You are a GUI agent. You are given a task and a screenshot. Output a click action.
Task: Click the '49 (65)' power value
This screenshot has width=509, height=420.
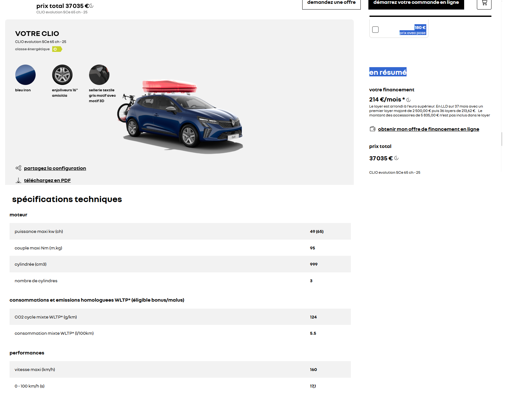[x=317, y=231]
